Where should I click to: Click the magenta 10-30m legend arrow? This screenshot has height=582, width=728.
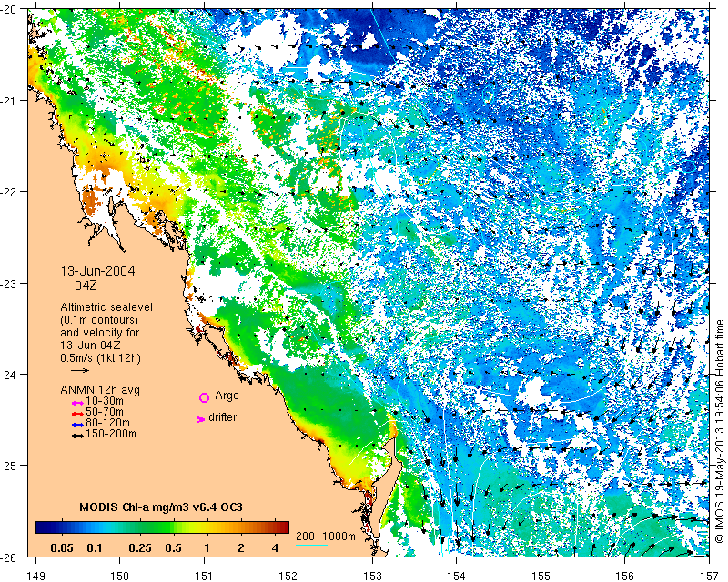coord(77,403)
